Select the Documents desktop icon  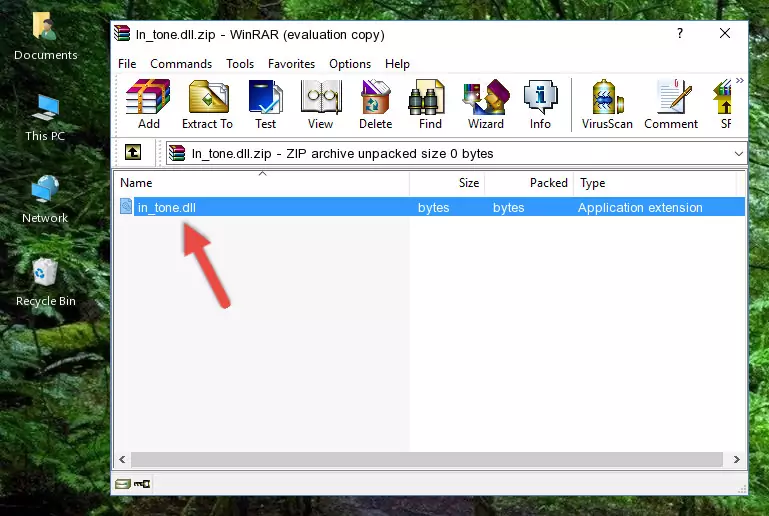pos(46,36)
